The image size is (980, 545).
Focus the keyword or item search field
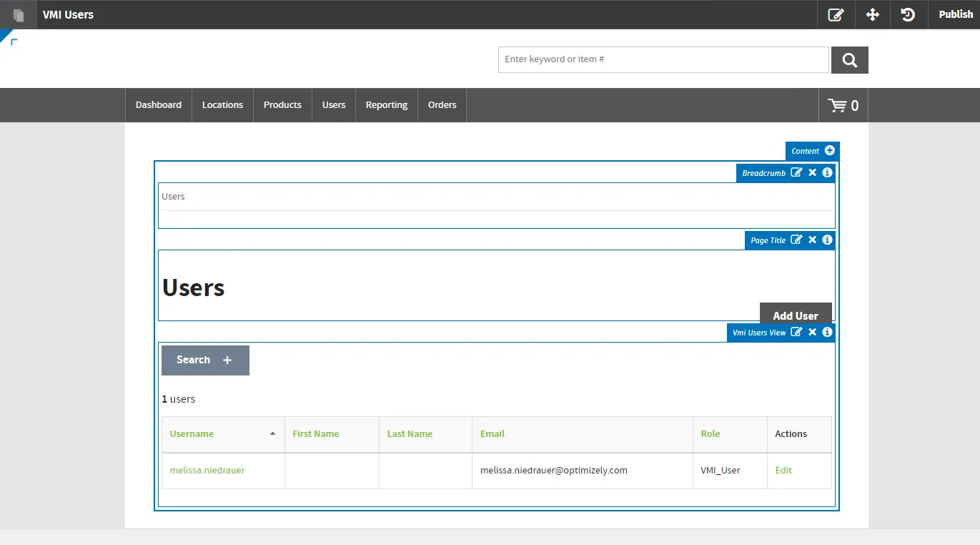[663, 59]
